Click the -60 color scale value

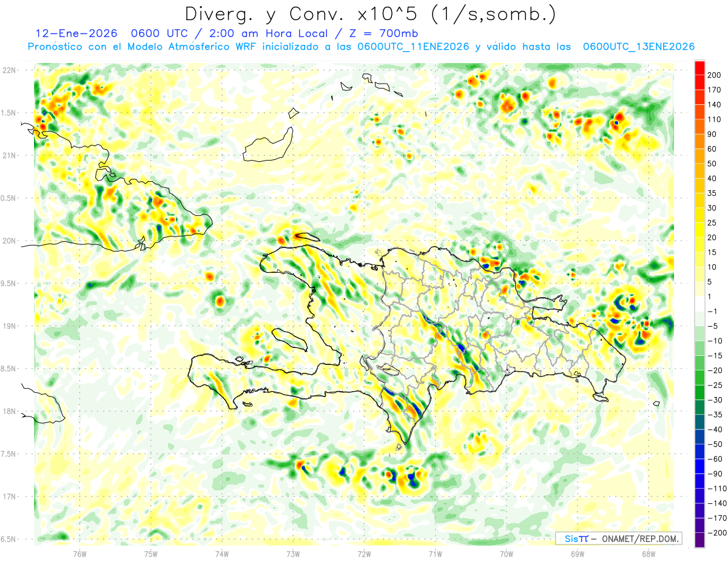pos(716,459)
